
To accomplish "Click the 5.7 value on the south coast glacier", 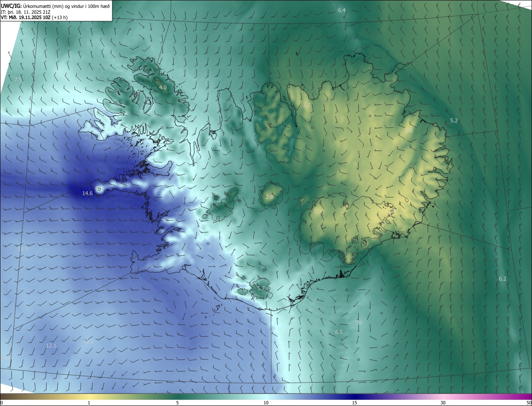I will pyautogui.click(x=261, y=288).
